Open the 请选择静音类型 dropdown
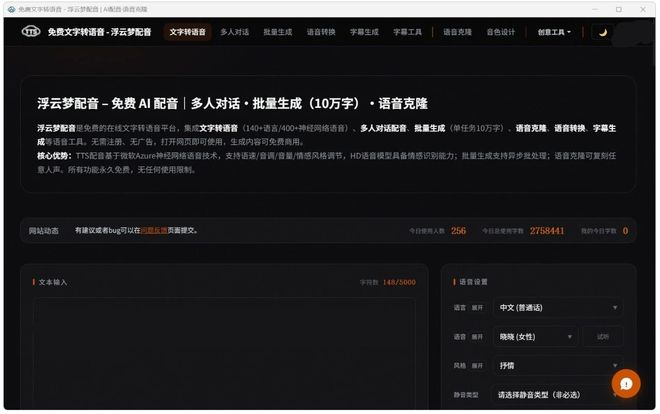 click(x=556, y=395)
